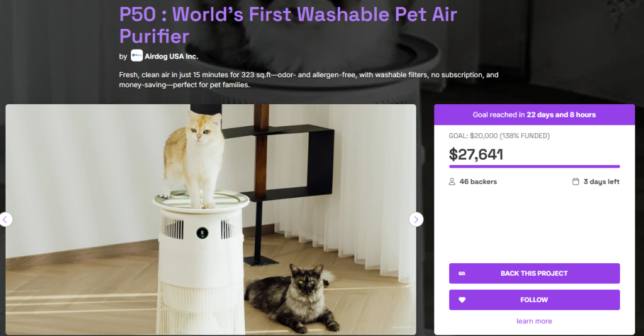Open the Airdog USA Inc. creator profile link
Image resolution: width=644 pixels, height=336 pixels.
(x=171, y=57)
